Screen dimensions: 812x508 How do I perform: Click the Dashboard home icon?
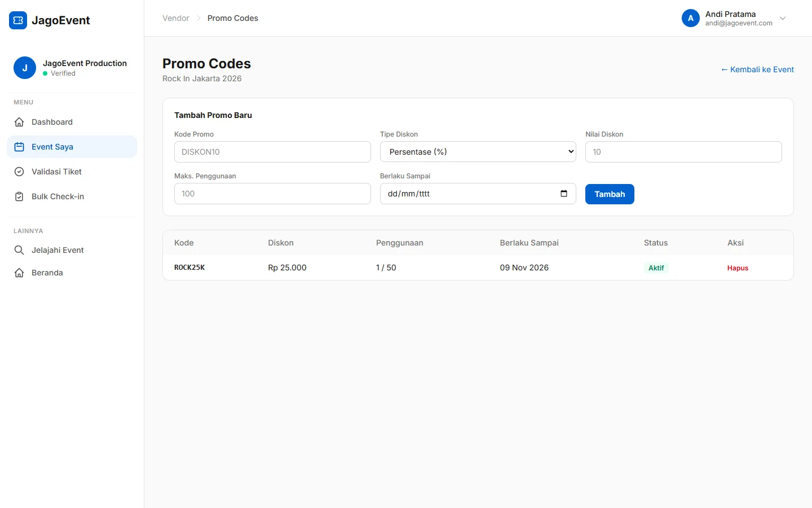coord(19,122)
